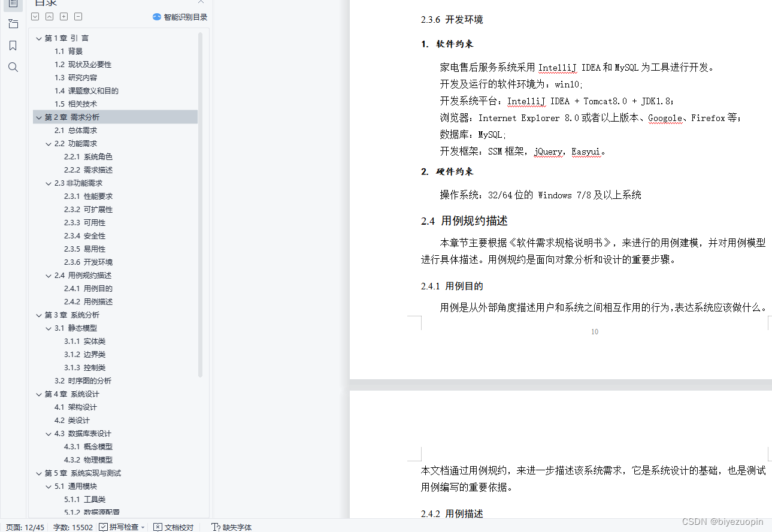The image size is (772, 532).
Task: Click the 页面 12/45 page indicator
Action: [x=25, y=527]
